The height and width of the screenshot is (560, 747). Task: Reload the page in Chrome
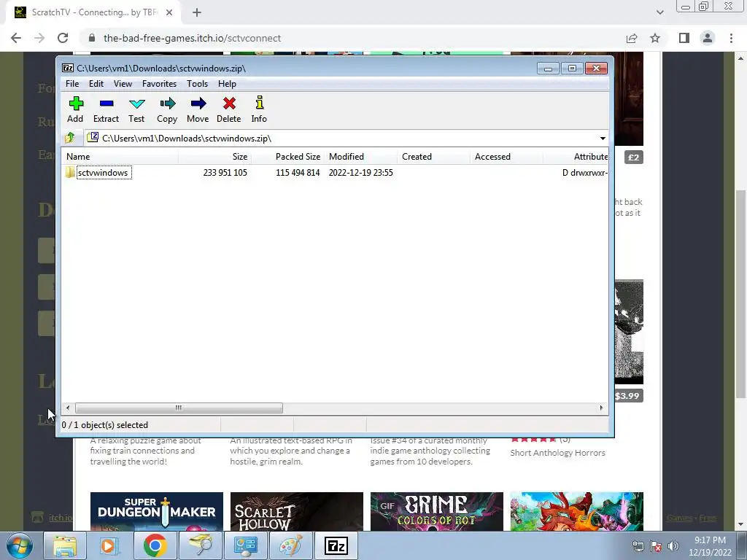pyautogui.click(x=63, y=38)
